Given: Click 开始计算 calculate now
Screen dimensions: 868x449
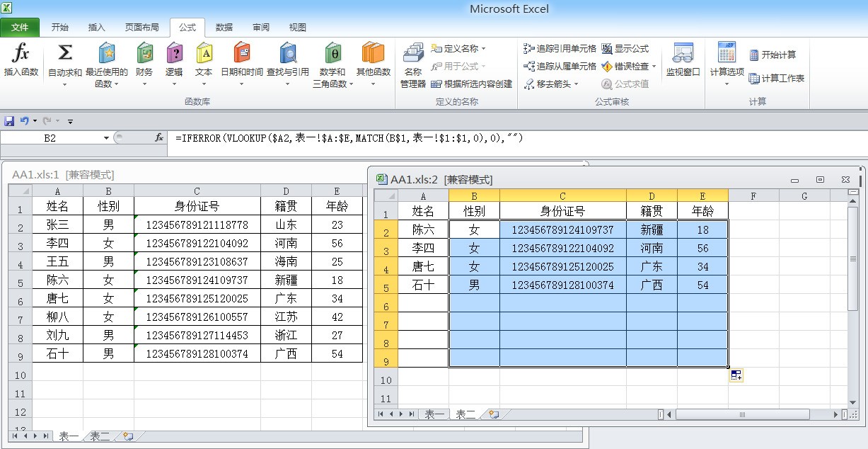Looking at the screenshot, I should [x=772, y=55].
